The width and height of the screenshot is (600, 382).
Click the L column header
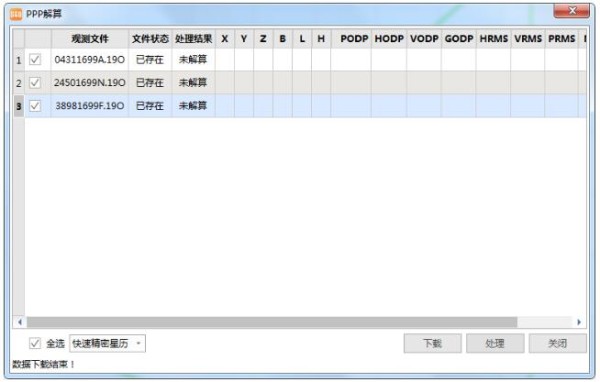[x=302, y=39]
